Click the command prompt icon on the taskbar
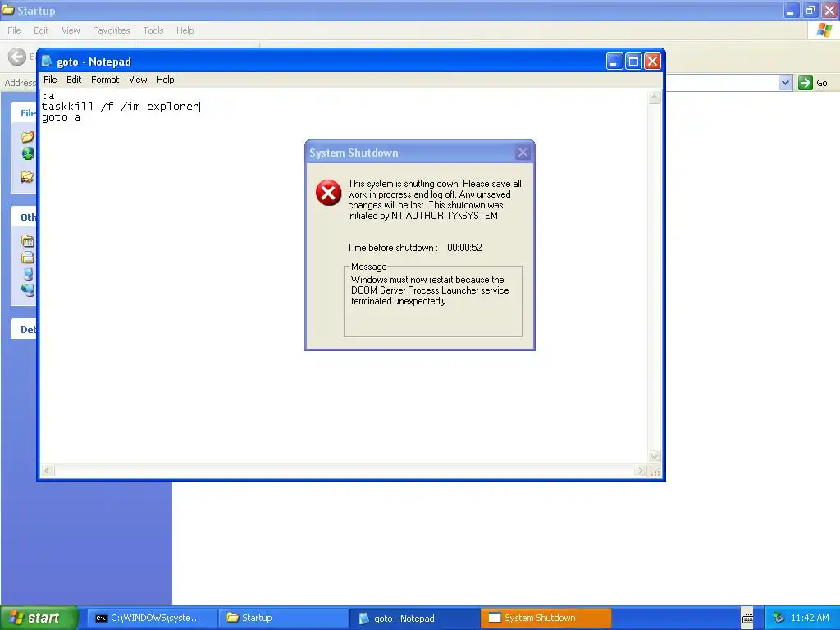This screenshot has width=840, height=630. (x=101, y=619)
